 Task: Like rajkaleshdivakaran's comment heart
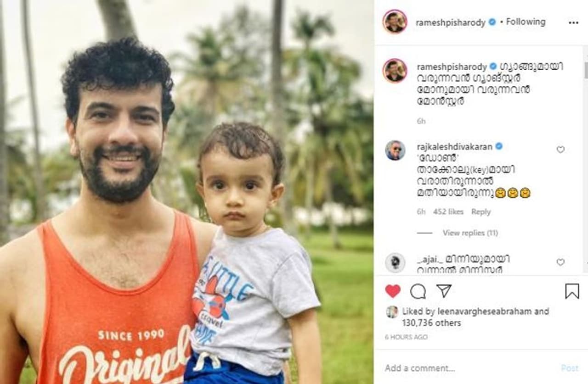pos(560,150)
